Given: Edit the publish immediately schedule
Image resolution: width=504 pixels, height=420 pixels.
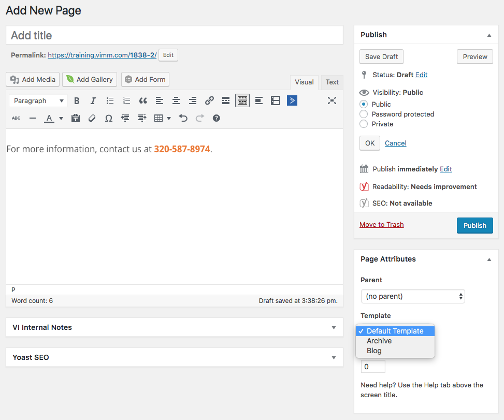Looking at the screenshot, I should click(445, 169).
